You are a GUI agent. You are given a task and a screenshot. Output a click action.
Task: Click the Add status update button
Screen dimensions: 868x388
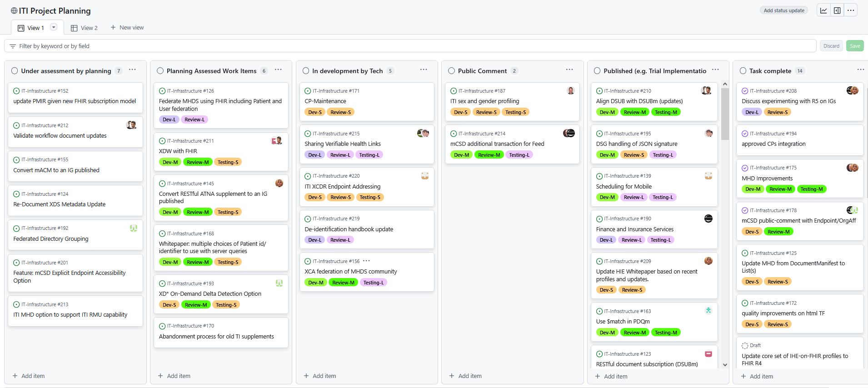coord(783,10)
